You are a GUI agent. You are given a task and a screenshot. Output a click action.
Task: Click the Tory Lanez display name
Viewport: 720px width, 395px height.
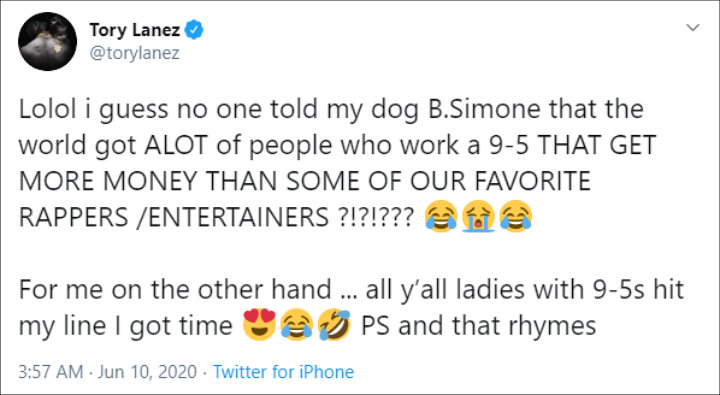tap(135, 30)
